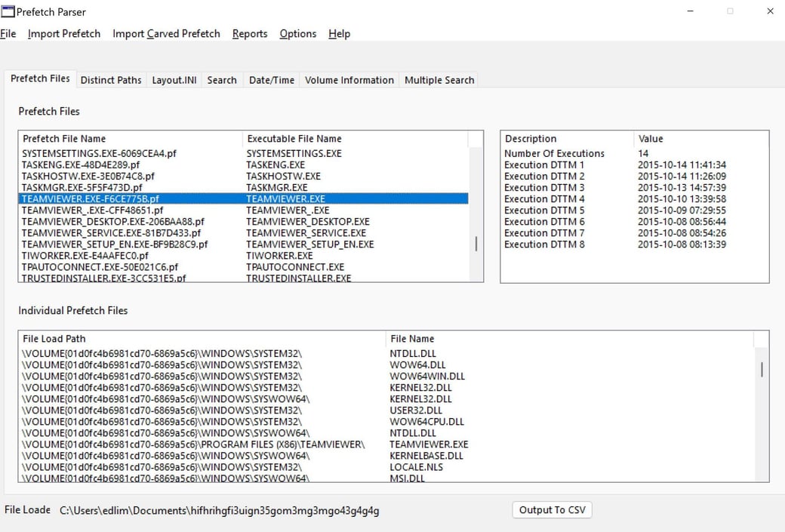The width and height of the screenshot is (785, 532).
Task: Click Execution DTTM 6 row
Action: tap(634, 222)
